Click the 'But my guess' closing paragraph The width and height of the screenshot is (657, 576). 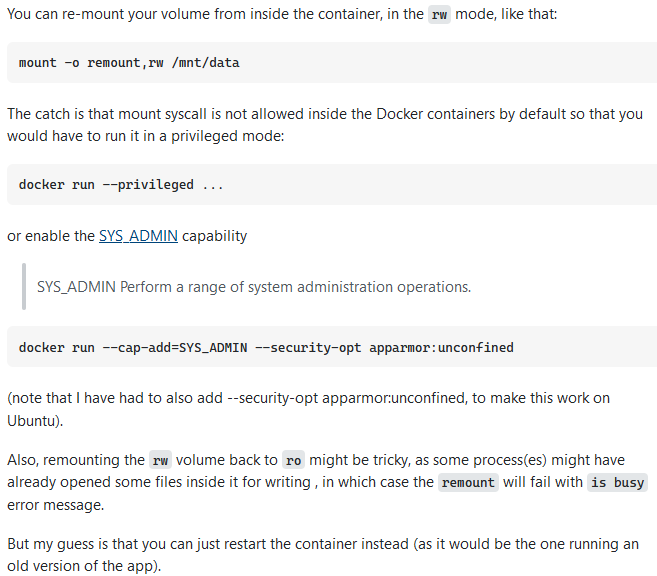click(x=323, y=555)
